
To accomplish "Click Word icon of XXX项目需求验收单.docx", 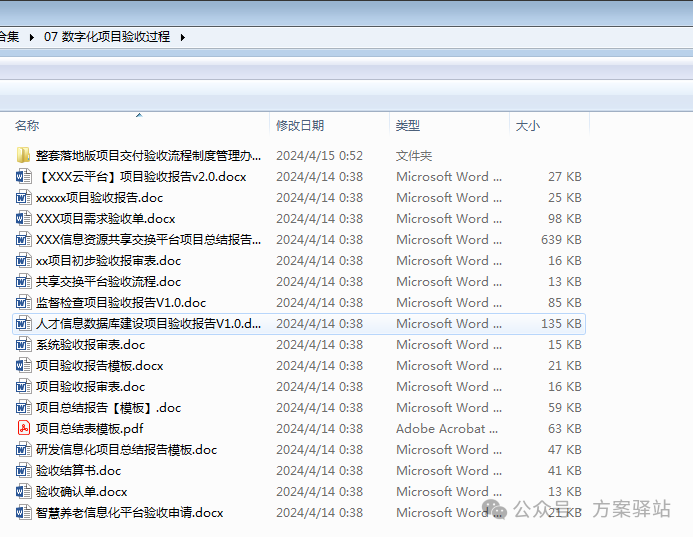I will point(23,219).
